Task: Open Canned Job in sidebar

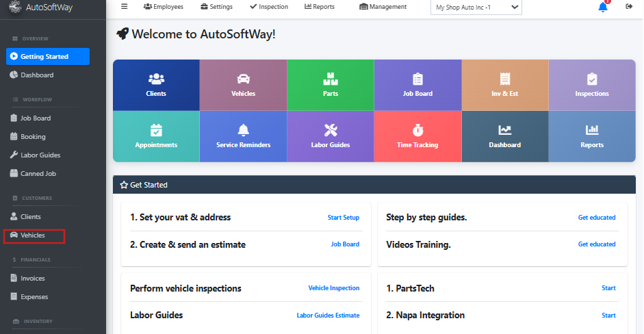Action: 38,174
